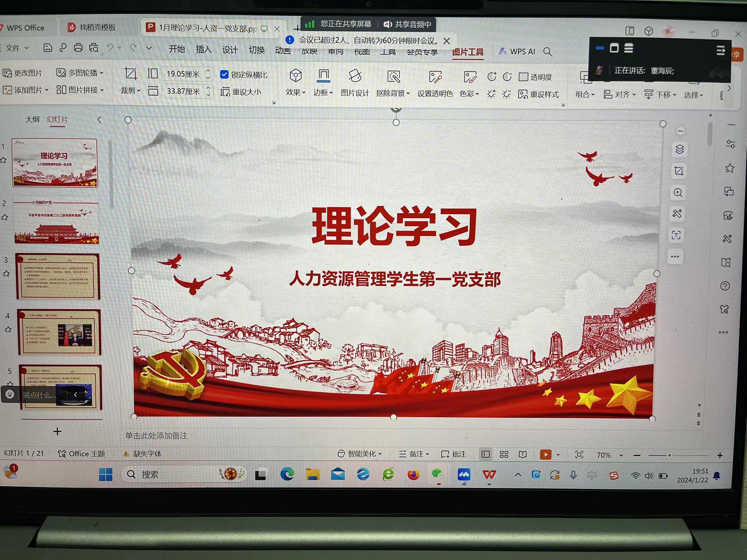Click the layers icon beside the slide
This screenshot has height=560, width=747.
679,150
